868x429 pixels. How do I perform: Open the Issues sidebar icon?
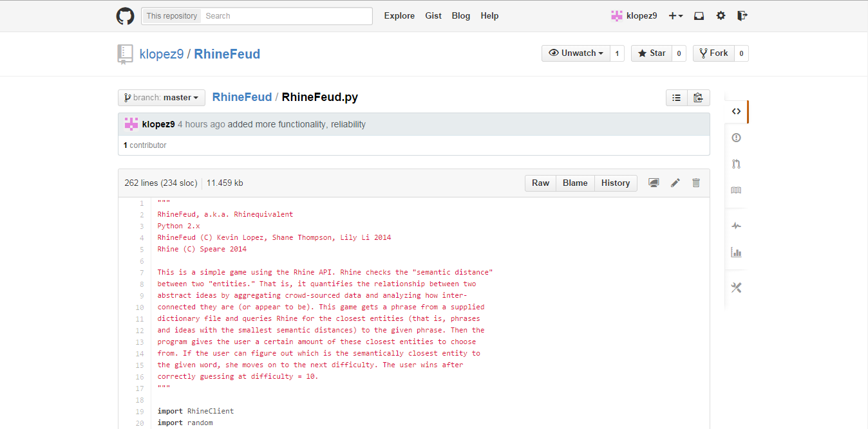click(736, 138)
